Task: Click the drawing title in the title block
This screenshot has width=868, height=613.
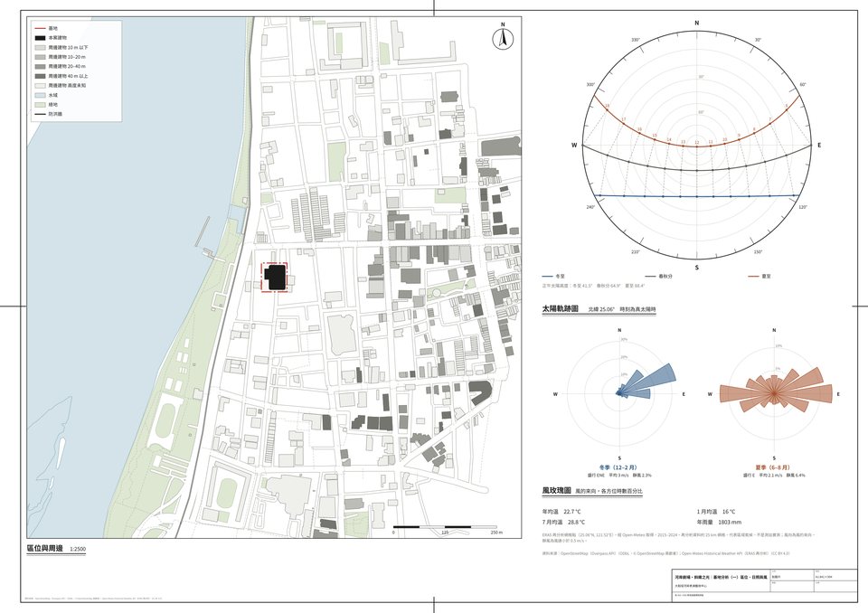Action: [721, 577]
